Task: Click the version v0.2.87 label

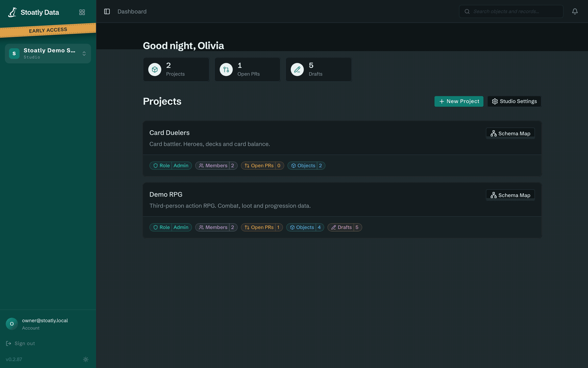Action: 14,359
